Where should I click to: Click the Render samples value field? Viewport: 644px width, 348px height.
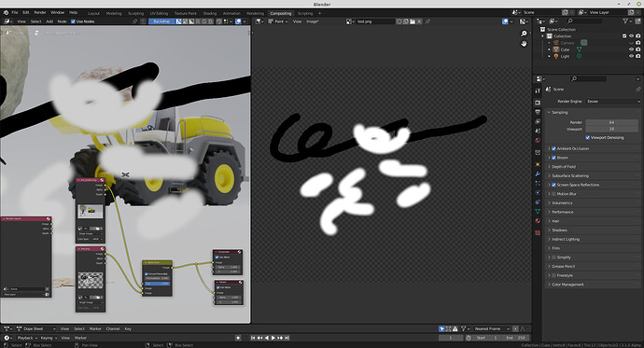612,122
